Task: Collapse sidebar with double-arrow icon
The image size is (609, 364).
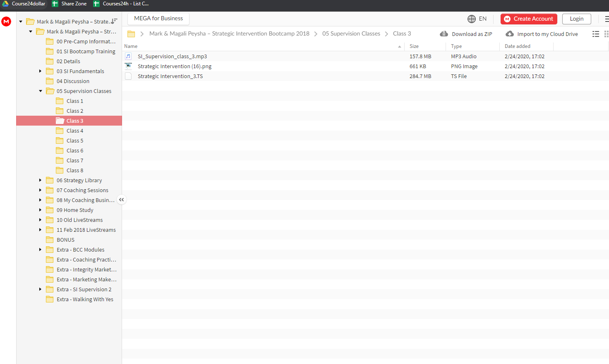Action: click(x=121, y=200)
